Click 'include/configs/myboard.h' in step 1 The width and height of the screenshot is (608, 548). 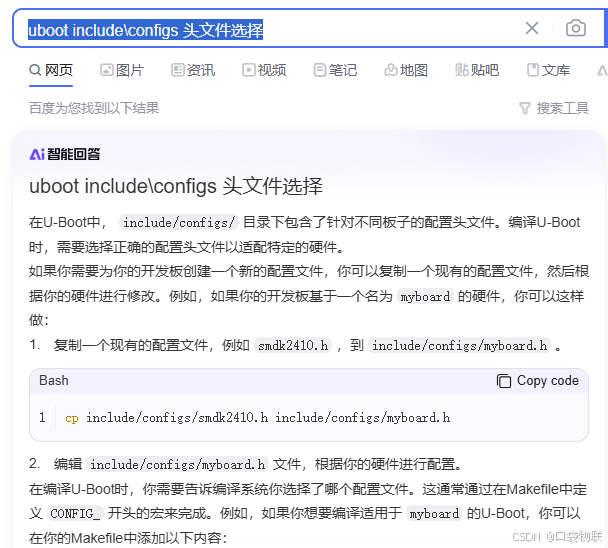pyautogui.click(x=459, y=345)
